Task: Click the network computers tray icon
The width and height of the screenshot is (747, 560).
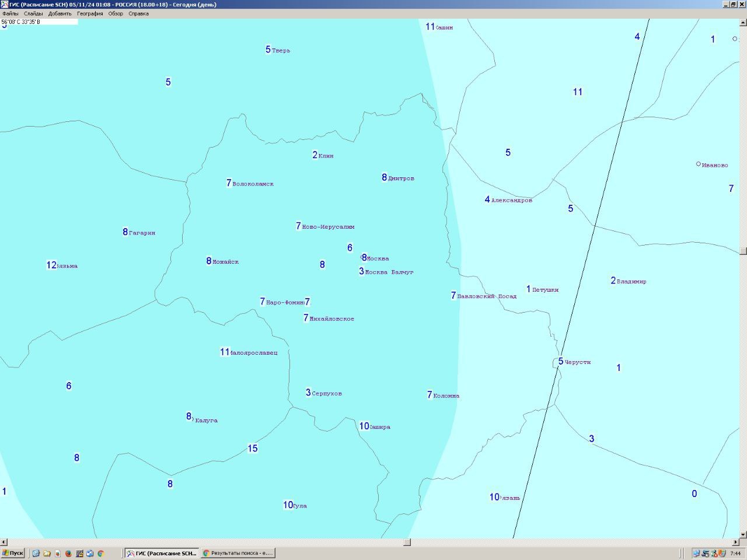Action: pos(696,553)
